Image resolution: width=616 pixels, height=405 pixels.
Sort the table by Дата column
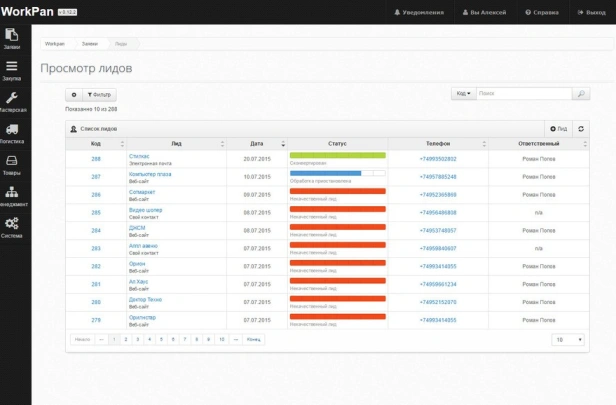257,144
